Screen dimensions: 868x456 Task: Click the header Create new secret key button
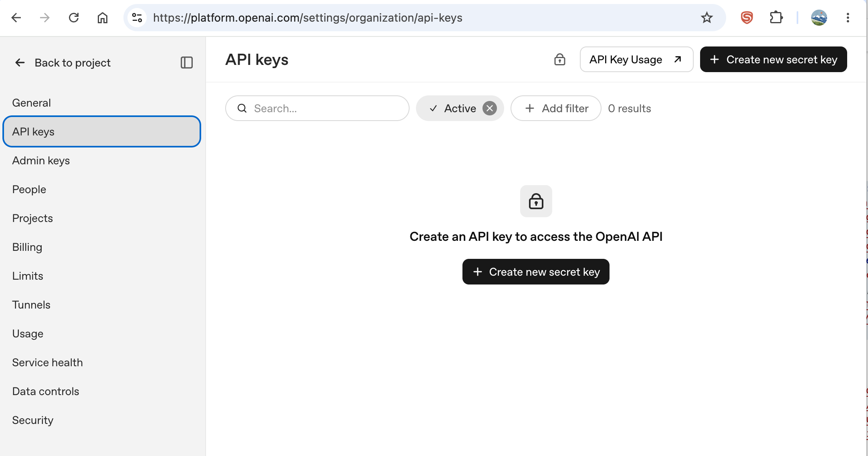click(x=773, y=59)
